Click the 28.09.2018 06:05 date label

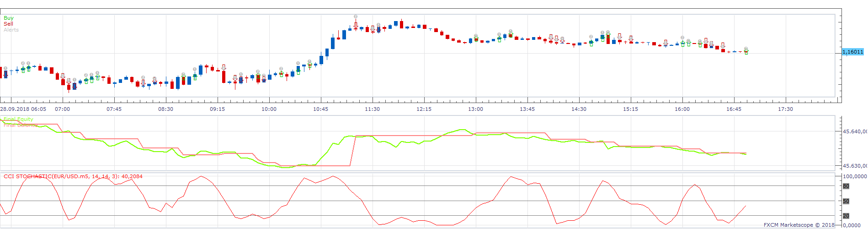pyautogui.click(x=23, y=109)
